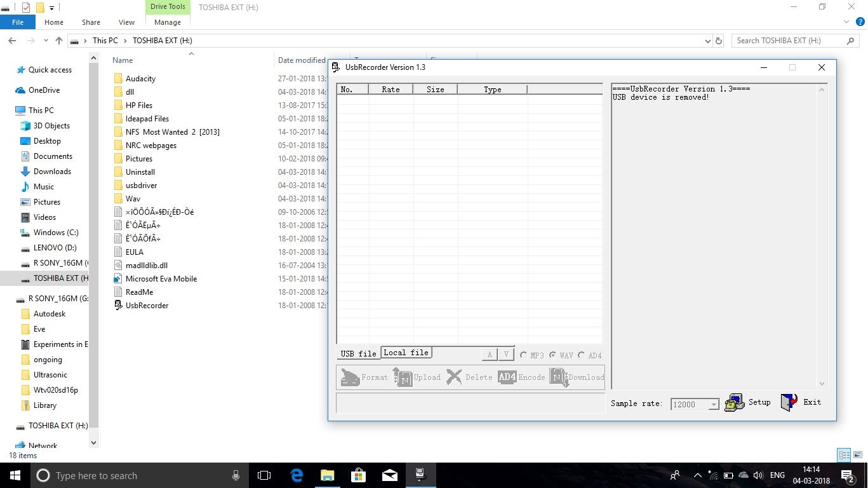Select the Microsoft Eva Mobile file
This screenshot has width=868, height=488.
(x=161, y=279)
